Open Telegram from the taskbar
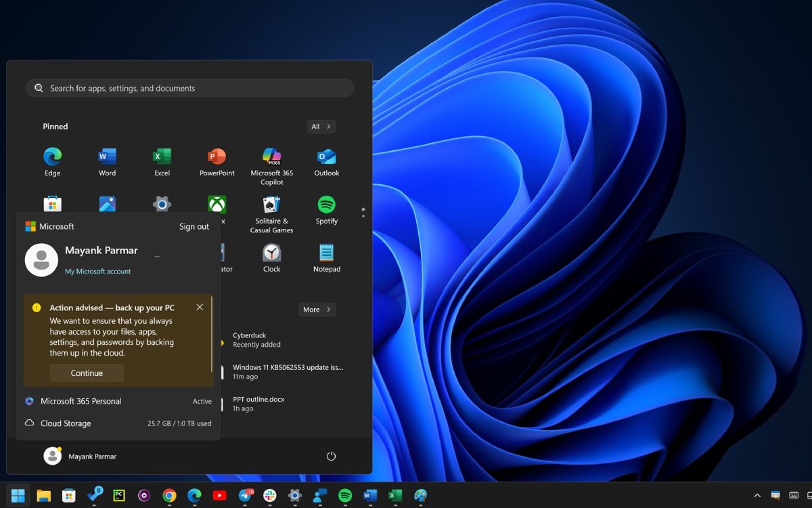 coord(244,495)
